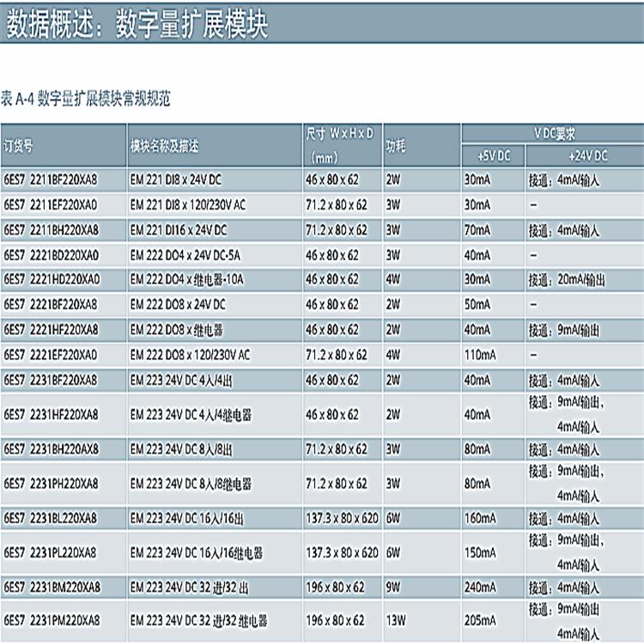Click the +24V DC sub-header
The image size is (644, 644).
587,156
